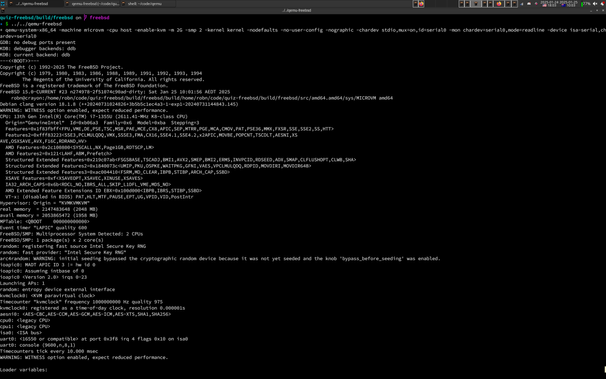Click the 'real memory' output line
Screen dimensions: 606x379
[x=49, y=209]
